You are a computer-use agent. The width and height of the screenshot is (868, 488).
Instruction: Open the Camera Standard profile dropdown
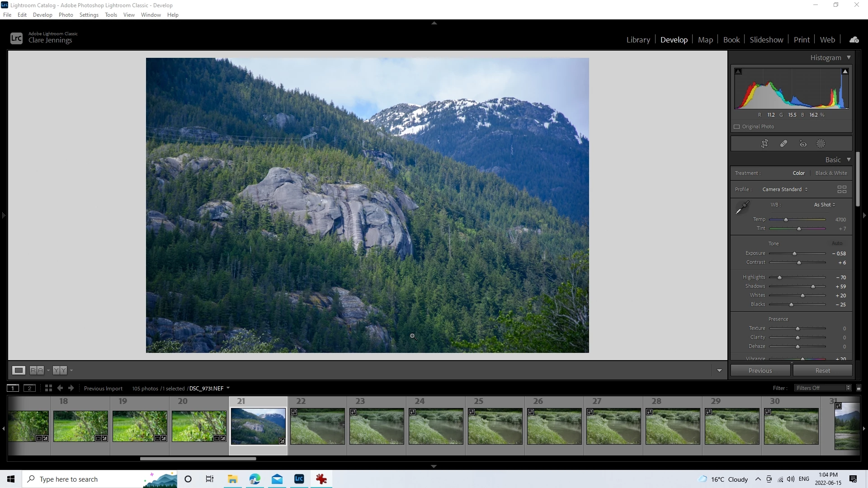point(785,189)
